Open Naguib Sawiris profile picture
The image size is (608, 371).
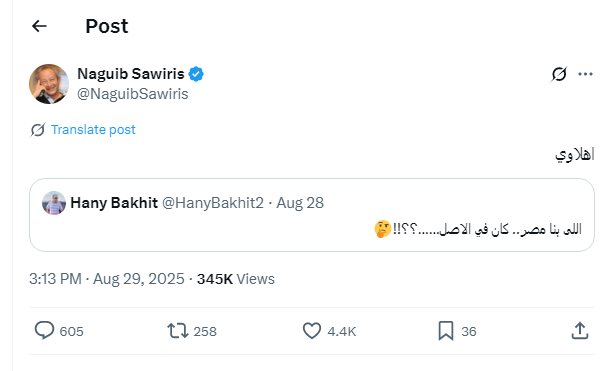[49, 84]
